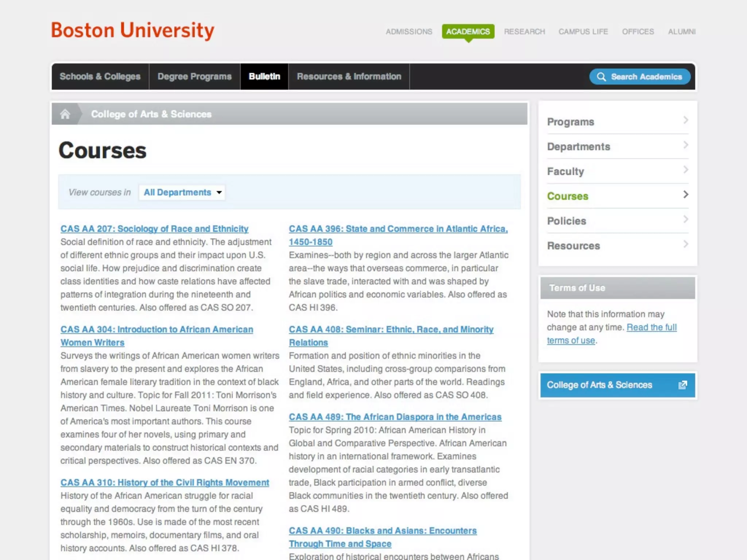Select the Academics top navigation tab
747x560 pixels.
[x=468, y=32]
